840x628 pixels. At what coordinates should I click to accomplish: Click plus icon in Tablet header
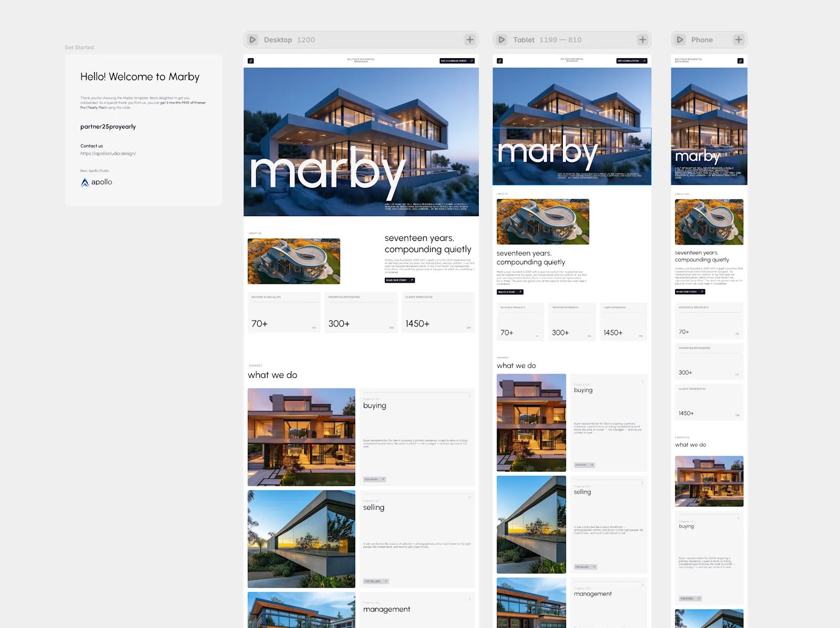click(x=643, y=40)
